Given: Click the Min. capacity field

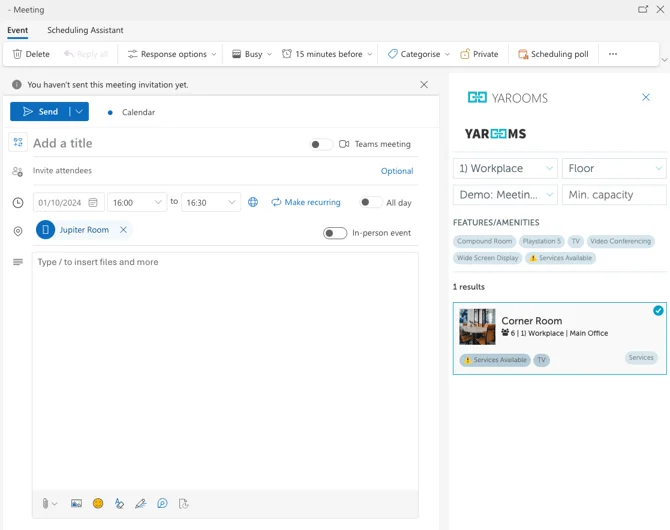Looking at the screenshot, I should pos(614,195).
